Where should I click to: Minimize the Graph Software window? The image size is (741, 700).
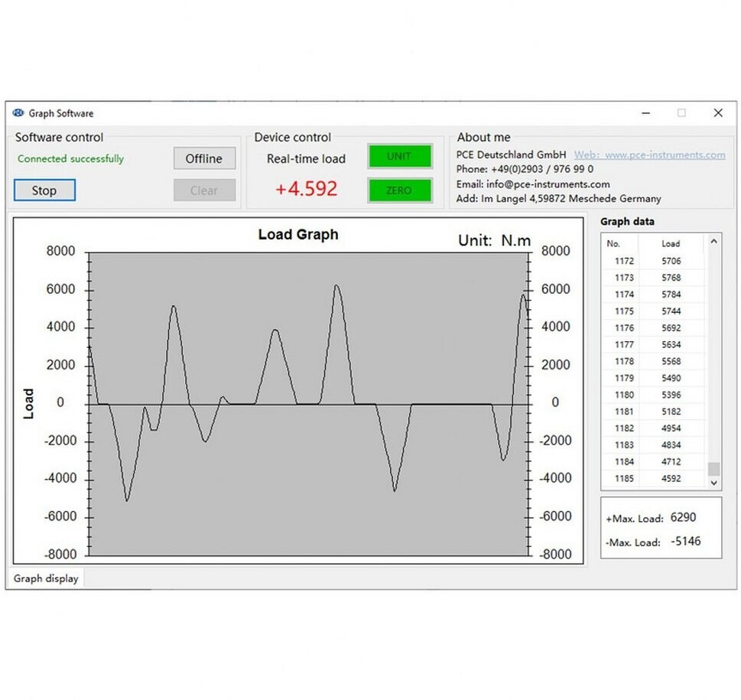[646, 113]
